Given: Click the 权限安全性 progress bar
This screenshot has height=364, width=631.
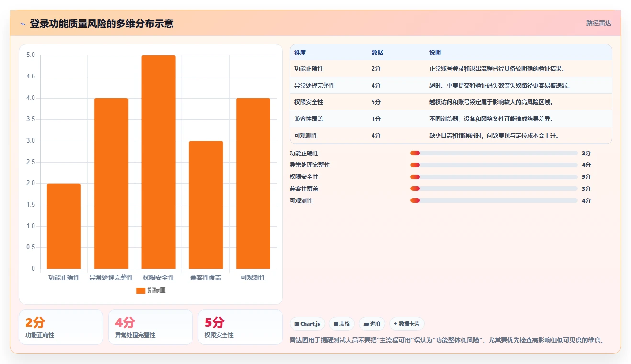Looking at the screenshot, I should click(494, 177).
